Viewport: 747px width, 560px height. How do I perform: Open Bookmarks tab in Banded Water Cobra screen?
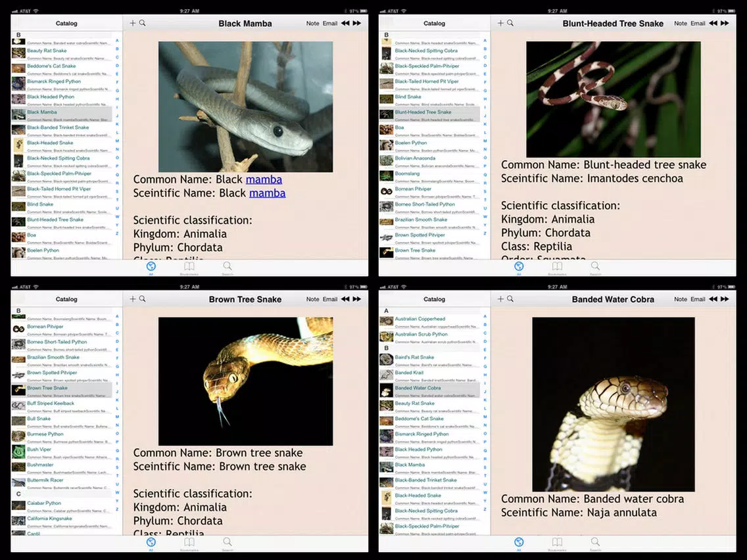(x=557, y=544)
